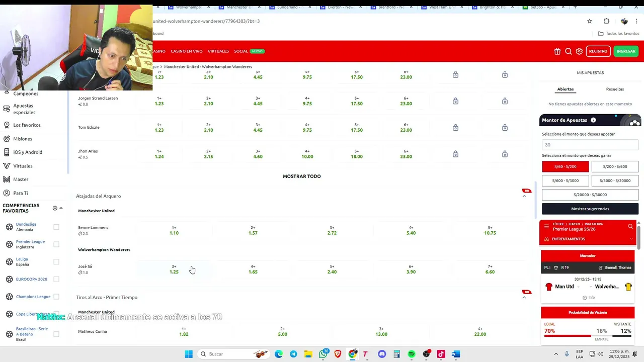Open TikTok from the taskbar
This screenshot has height=362, width=644.
[441, 354]
